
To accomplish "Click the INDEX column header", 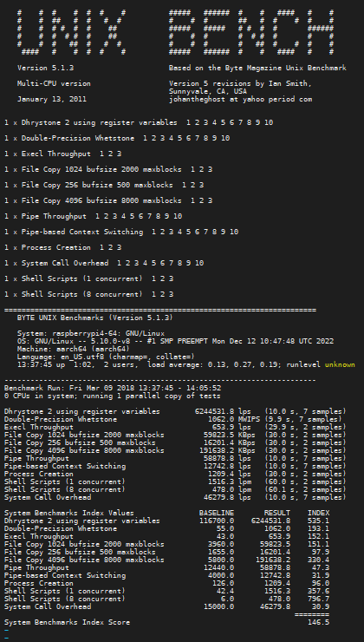I will [x=319, y=513].
